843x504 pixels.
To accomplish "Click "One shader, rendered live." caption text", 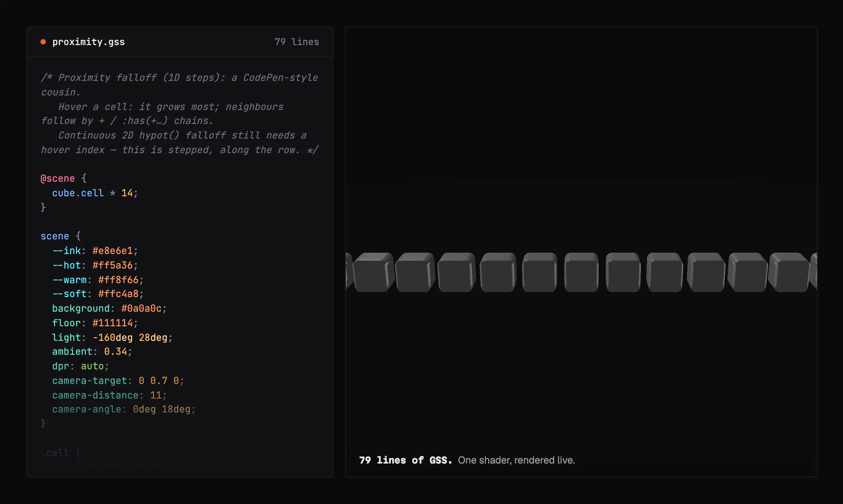I will point(516,460).
